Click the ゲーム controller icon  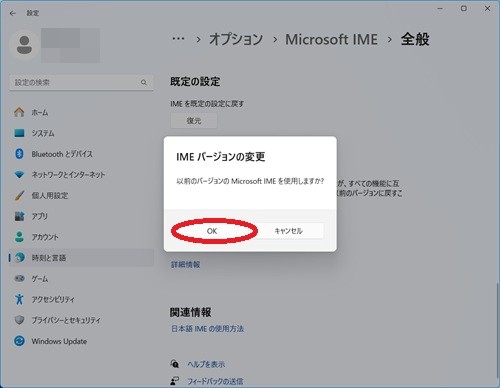point(19,278)
